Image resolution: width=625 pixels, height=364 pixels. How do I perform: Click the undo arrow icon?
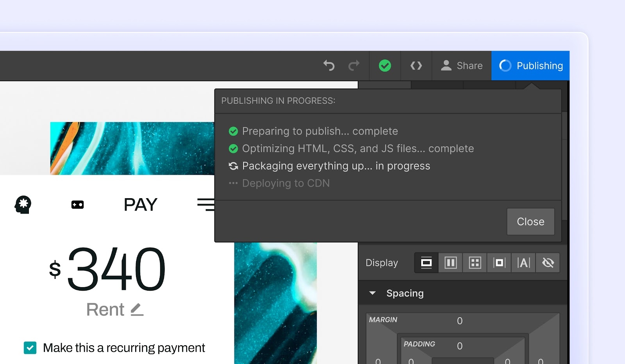click(329, 66)
